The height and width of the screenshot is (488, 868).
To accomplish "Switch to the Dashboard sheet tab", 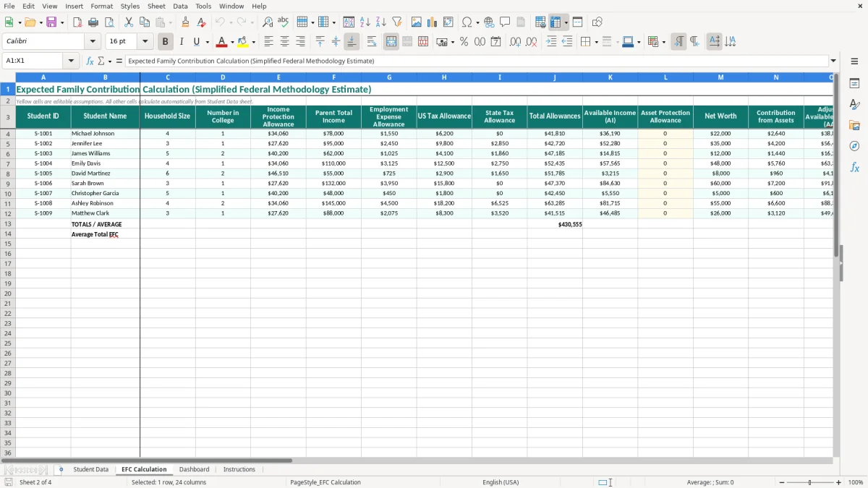I will pos(194,469).
